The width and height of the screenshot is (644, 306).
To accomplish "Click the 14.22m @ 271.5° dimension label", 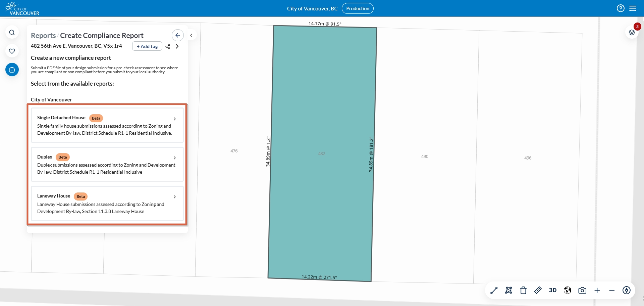I will tap(319, 277).
